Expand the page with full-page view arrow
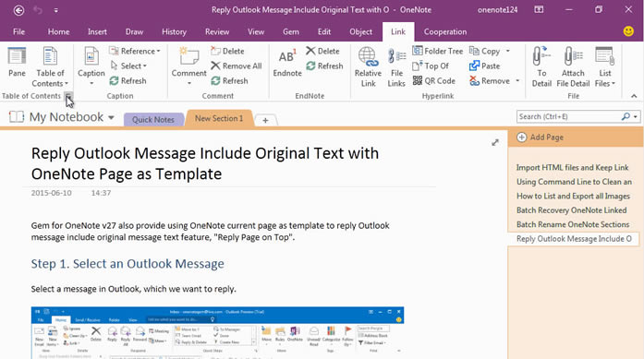 pos(495,142)
